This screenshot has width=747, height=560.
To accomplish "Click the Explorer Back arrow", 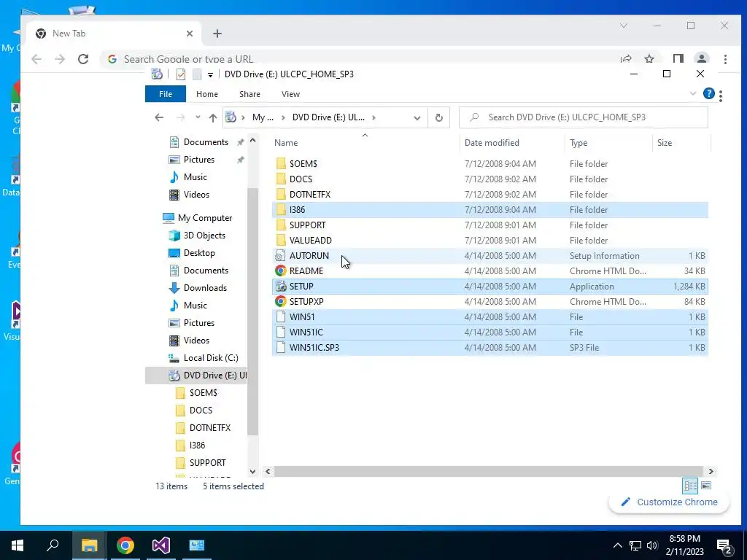I will [159, 117].
